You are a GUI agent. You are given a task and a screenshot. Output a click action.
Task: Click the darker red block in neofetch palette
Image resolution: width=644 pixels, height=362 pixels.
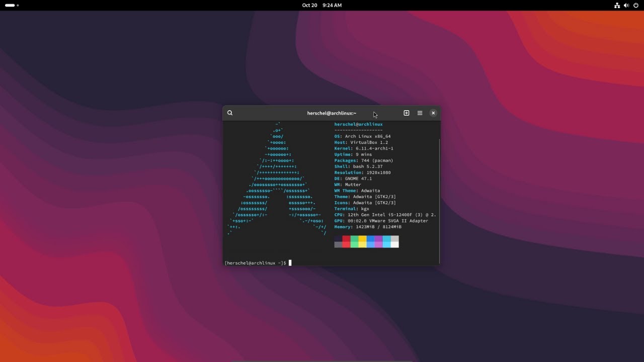tap(346, 239)
